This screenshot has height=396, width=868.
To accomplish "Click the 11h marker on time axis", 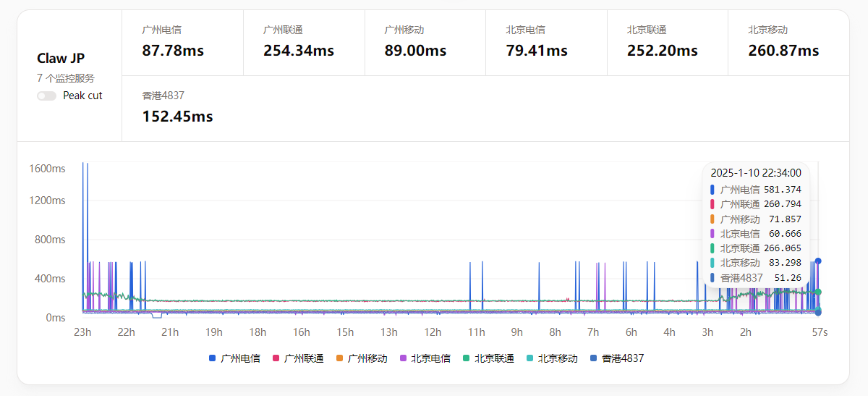I will (476, 332).
